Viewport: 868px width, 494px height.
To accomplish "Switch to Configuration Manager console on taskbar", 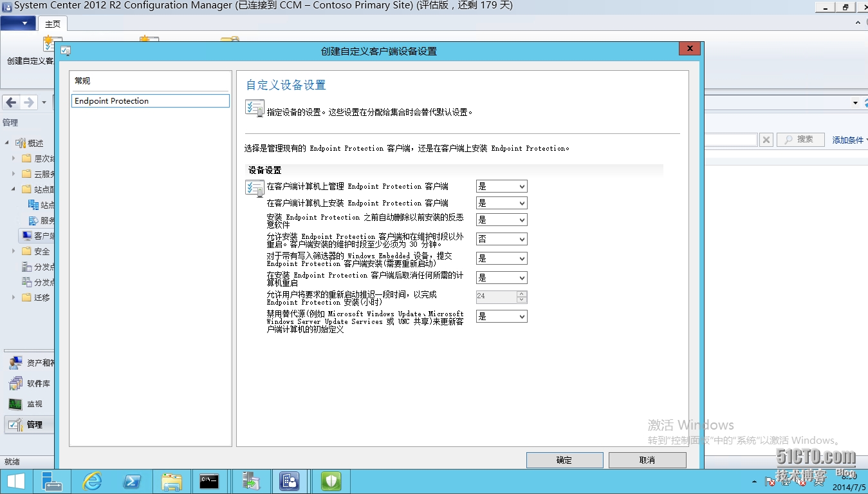I will pos(290,482).
